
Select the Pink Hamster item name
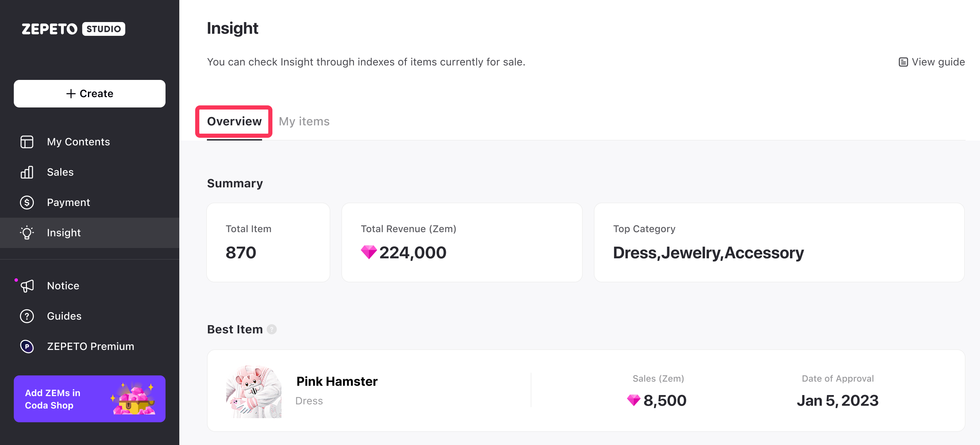point(337,381)
